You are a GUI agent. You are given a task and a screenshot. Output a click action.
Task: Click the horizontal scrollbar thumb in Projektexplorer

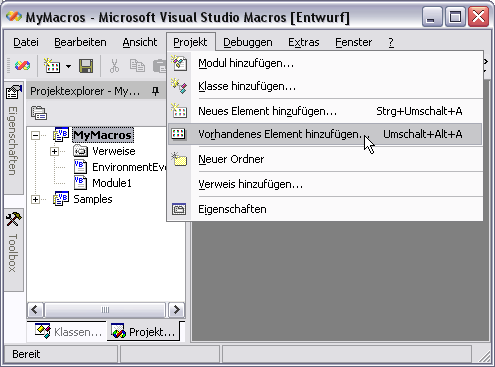click(105, 310)
